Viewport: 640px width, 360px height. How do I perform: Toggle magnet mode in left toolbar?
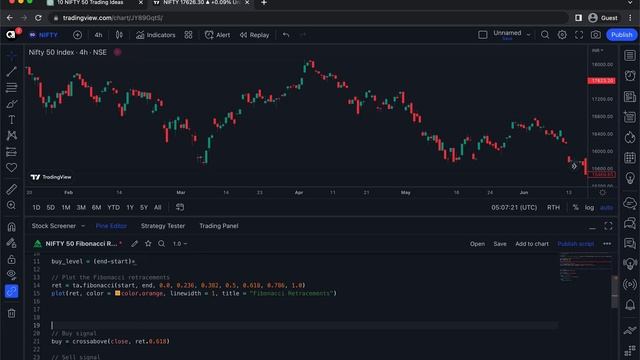(11, 227)
